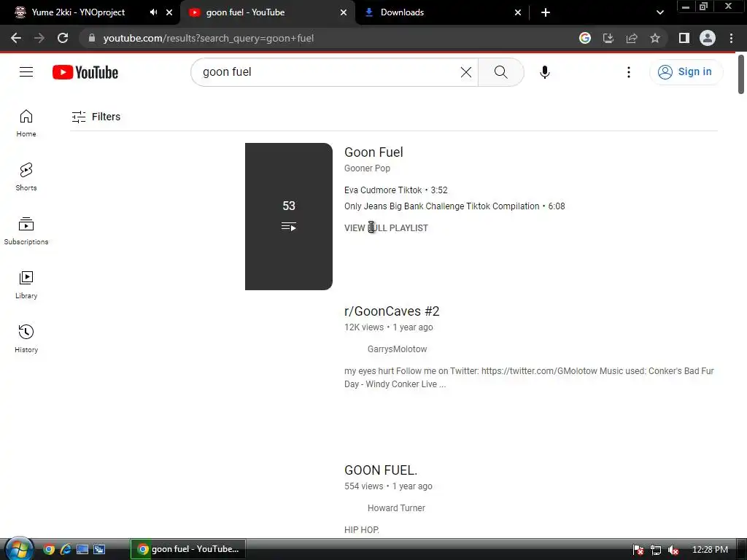Image resolution: width=747 pixels, height=560 pixels.
Task: Click the Switch between windows quick launch icon
Action: pos(99,550)
